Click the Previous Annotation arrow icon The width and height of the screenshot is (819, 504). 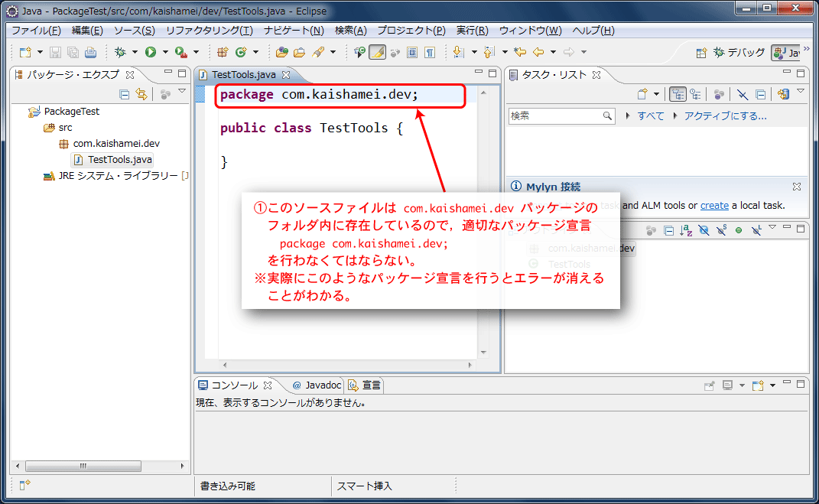[489, 52]
